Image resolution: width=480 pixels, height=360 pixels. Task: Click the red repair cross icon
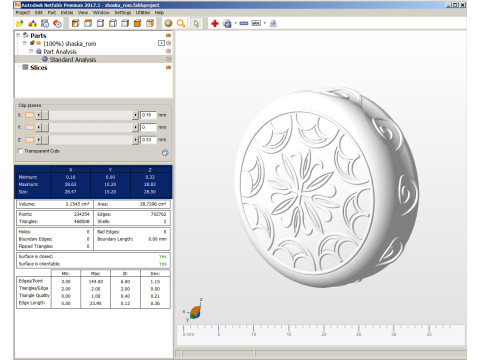click(215, 23)
